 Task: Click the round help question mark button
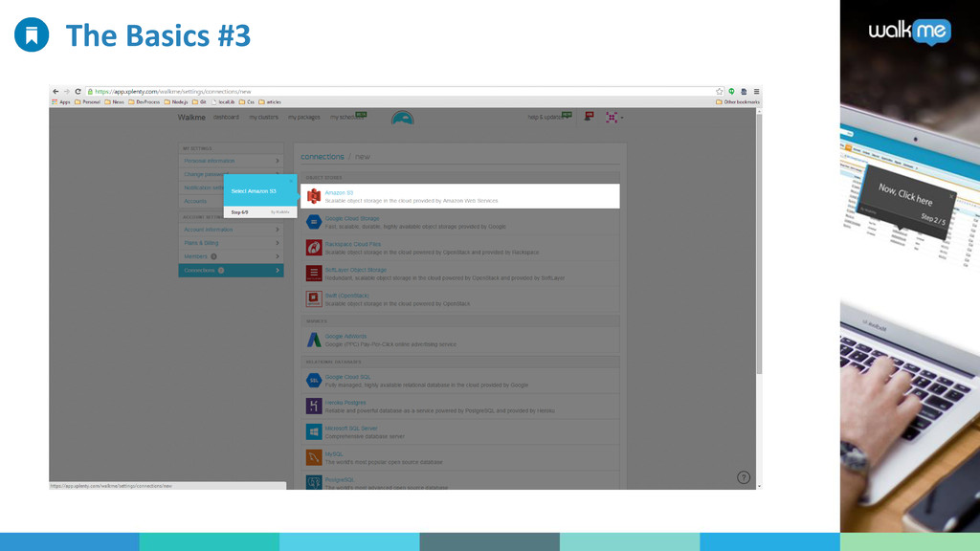[743, 477]
